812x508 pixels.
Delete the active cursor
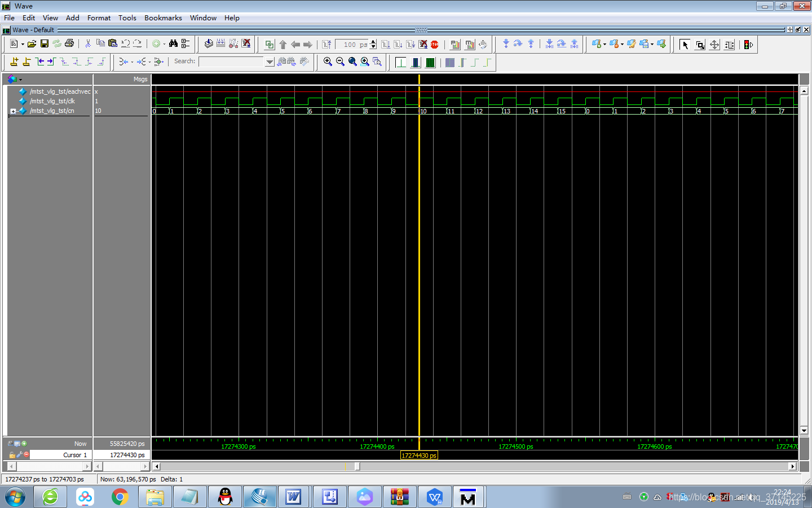coord(27,62)
